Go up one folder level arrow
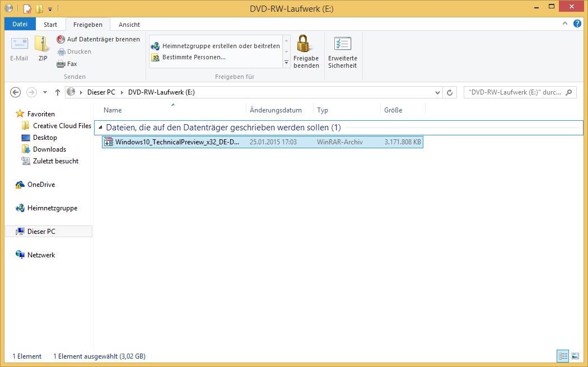Viewport: 588px width, 367px height. click(x=57, y=92)
